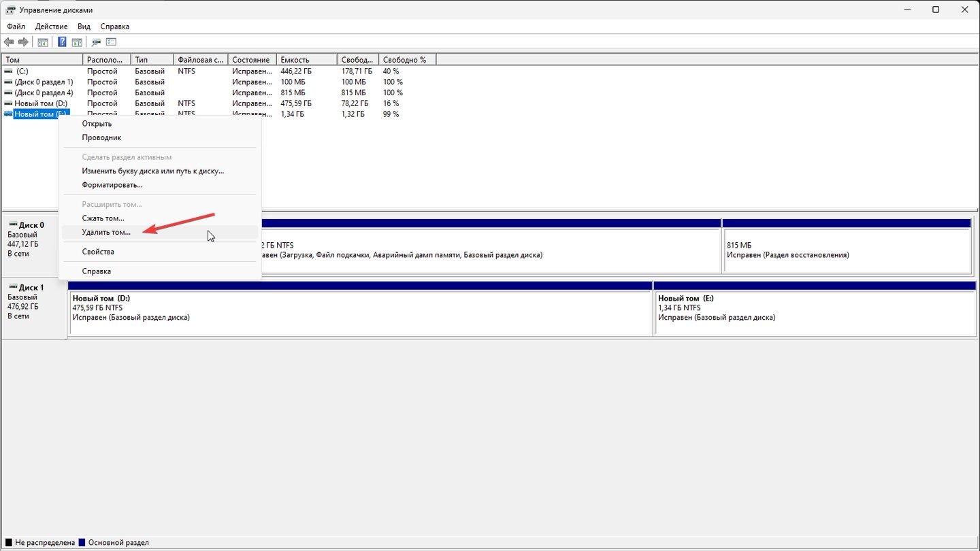Click drive icon of Новый том (D:)
The image size is (980, 551).
pyautogui.click(x=8, y=103)
